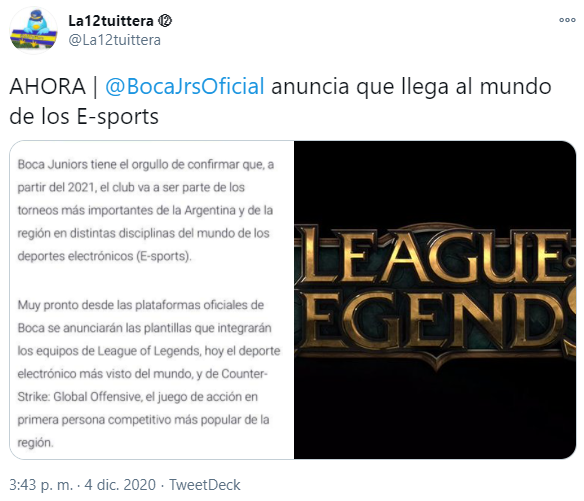Viewport: 584px width, 501px height.
Task: Open the TweetDeck source link
Action: (x=205, y=485)
